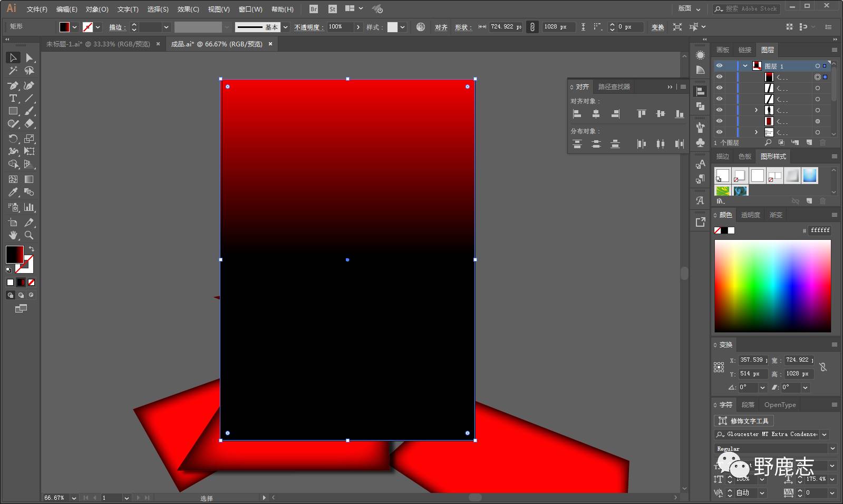
Task: Switch to the 未标题-1.ai document tab
Action: point(98,44)
